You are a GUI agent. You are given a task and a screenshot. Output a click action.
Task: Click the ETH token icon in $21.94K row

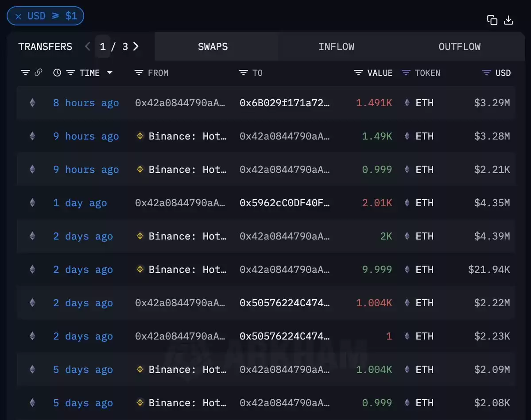pos(407,269)
